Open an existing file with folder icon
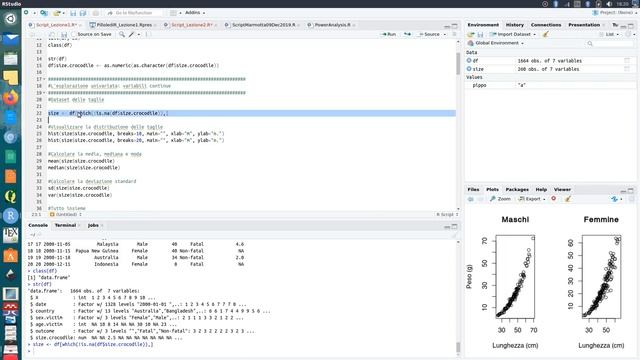 pos(57,13)
